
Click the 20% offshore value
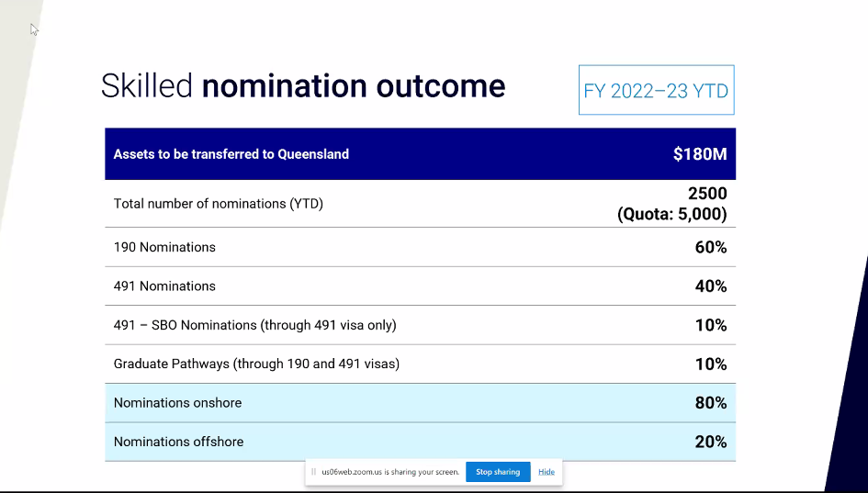pos(710,442)
